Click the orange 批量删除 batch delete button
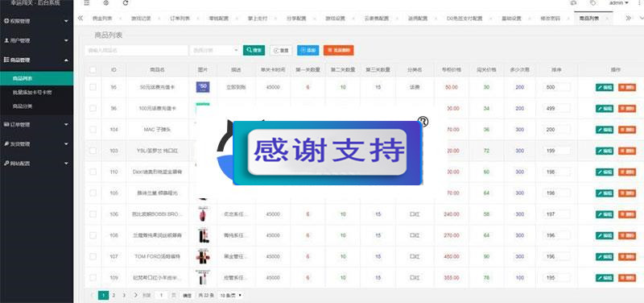This screenshot has height=303, width=644. tap(338, 50)
